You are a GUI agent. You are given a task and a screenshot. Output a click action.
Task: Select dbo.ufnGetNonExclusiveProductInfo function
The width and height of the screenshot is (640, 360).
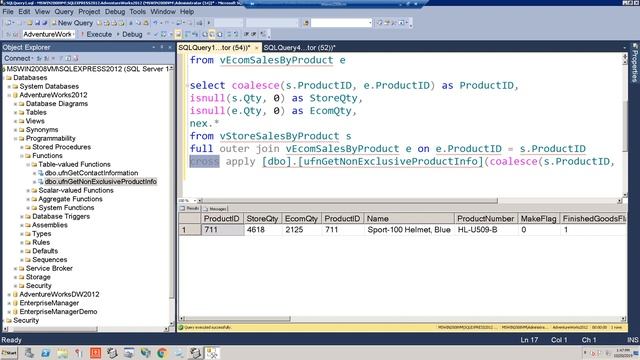(100, 182)
